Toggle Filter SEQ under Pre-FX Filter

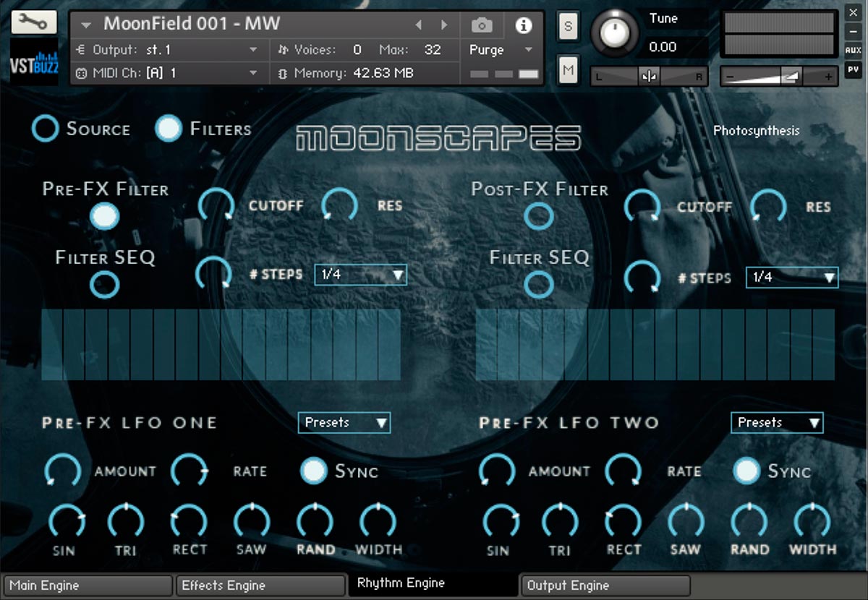105,285
